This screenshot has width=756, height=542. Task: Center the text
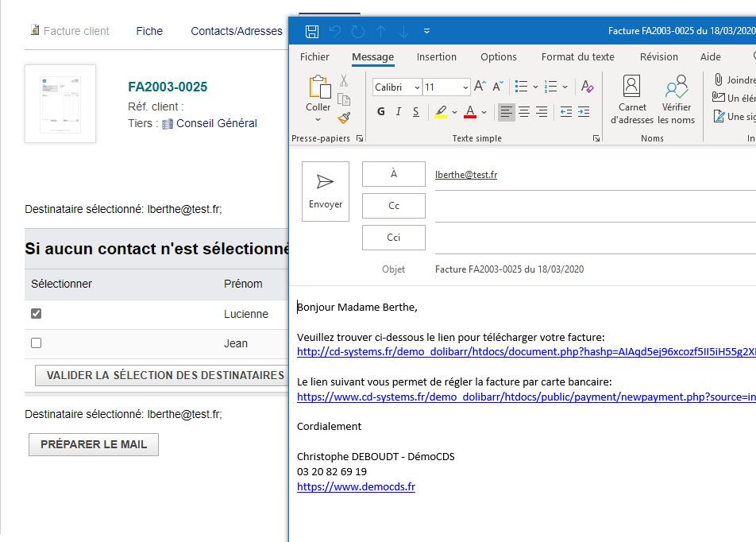coord(524,112)
